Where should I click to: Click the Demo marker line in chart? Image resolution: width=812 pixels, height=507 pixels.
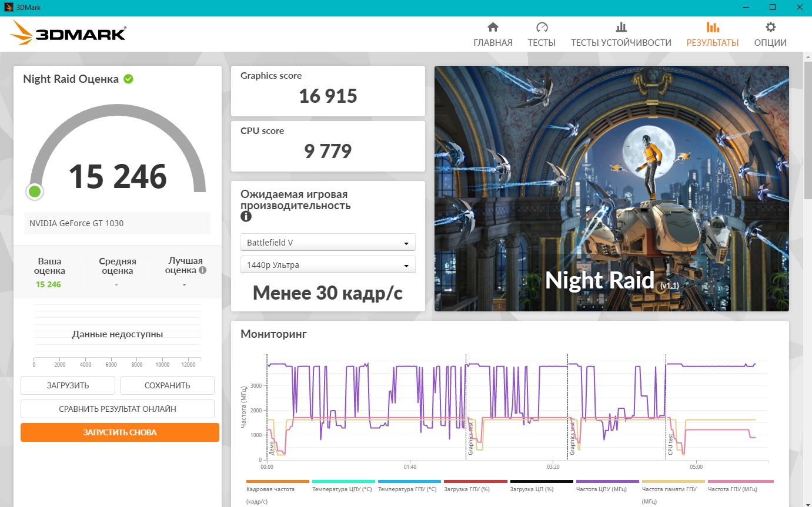pos(267,407)
